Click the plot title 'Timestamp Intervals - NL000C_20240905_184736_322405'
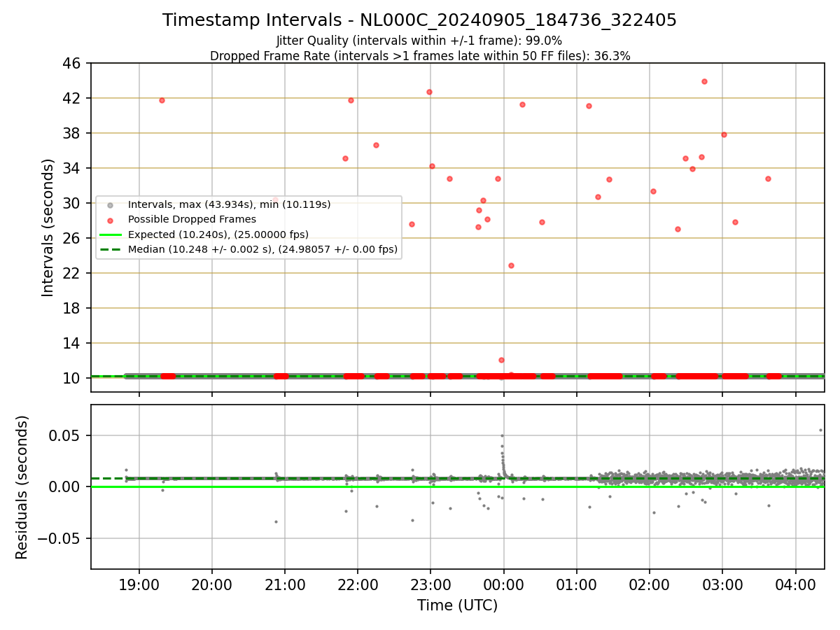The width and height of the screenshot is (840, 630). tap(419, 20)
